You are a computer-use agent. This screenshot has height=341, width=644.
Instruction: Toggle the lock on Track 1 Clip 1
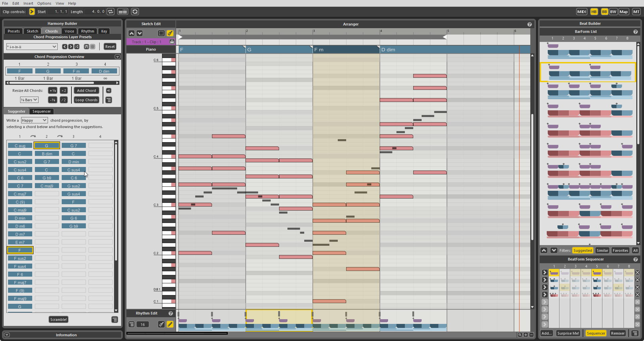click(x=172, y=42)
